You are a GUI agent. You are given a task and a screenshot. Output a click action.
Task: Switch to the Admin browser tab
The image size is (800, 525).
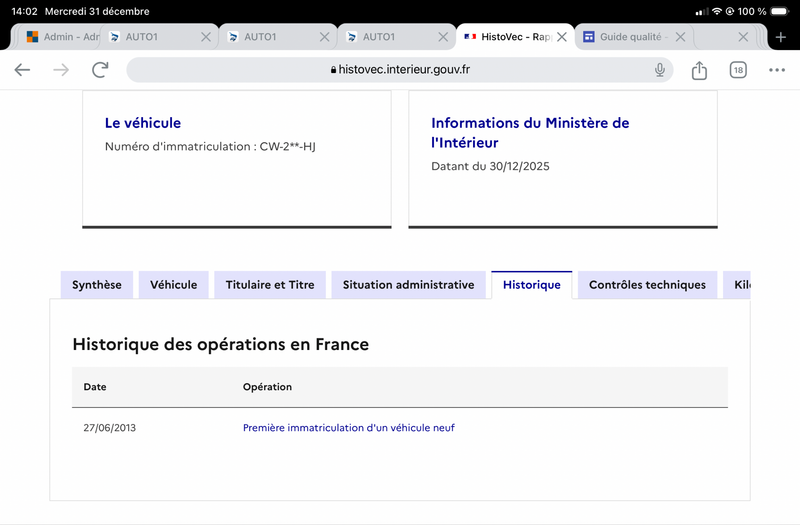pyautogui.click(x=60, y=37)
